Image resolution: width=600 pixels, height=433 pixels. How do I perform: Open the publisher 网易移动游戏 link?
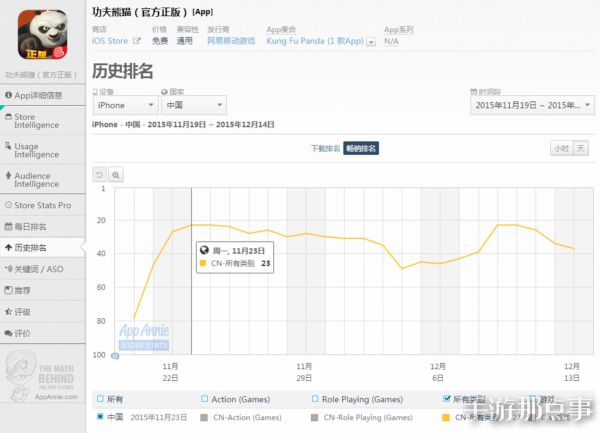(x=231, y=41)
